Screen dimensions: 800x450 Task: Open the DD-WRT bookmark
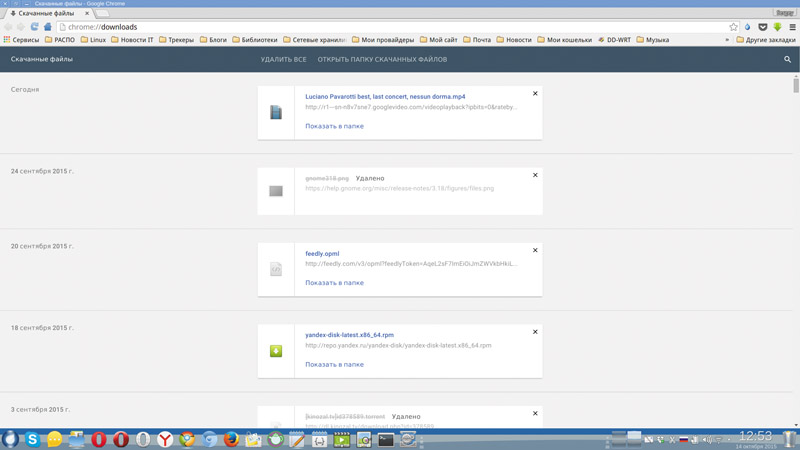pyautogui.click(x=614, y=40)
